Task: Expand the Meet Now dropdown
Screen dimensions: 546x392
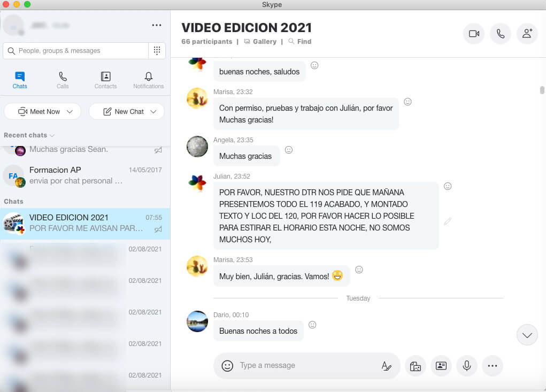Action: point(70,112)
